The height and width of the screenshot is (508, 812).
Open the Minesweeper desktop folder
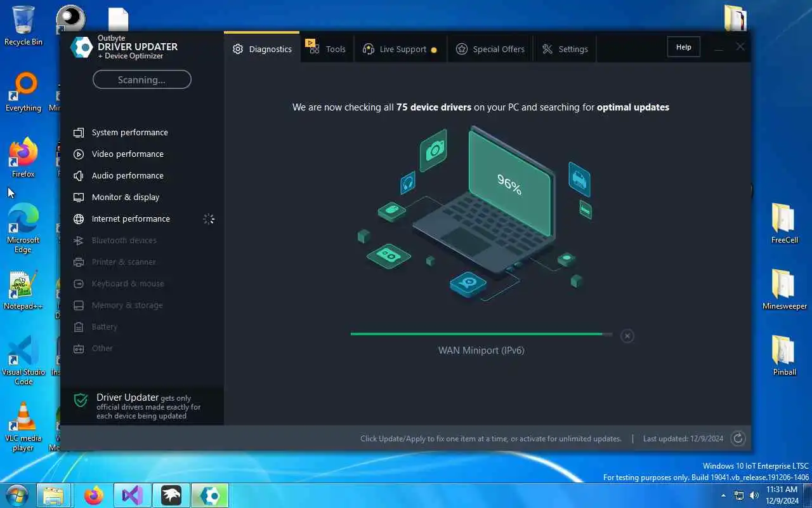tap(784, 290)
